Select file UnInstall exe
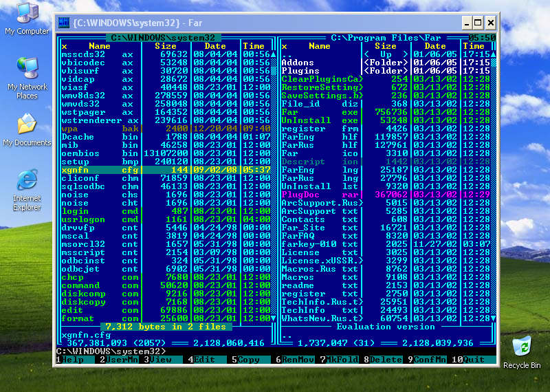 pyautogui.click(x=386, y=120)
